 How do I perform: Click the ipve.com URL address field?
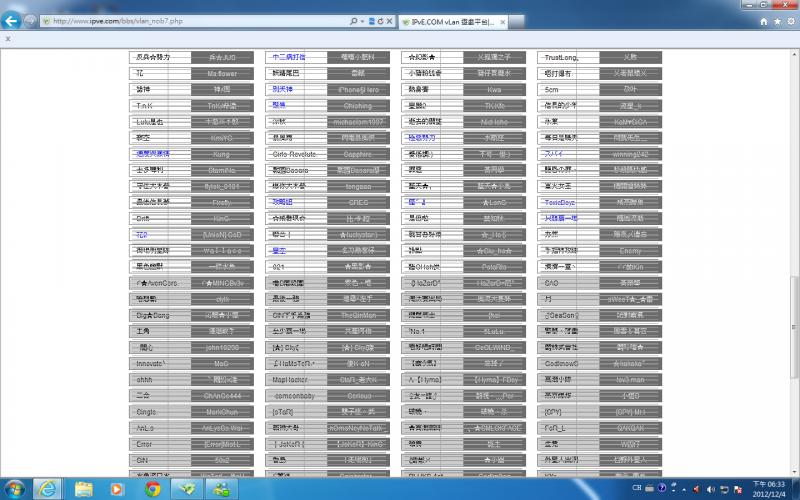[194, 21]
